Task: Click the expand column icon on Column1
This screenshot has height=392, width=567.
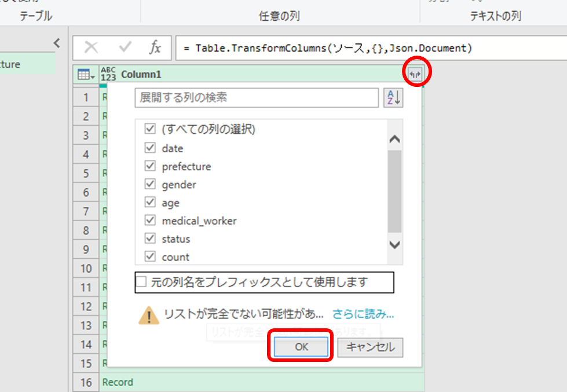Action: (x=415, y=75)
